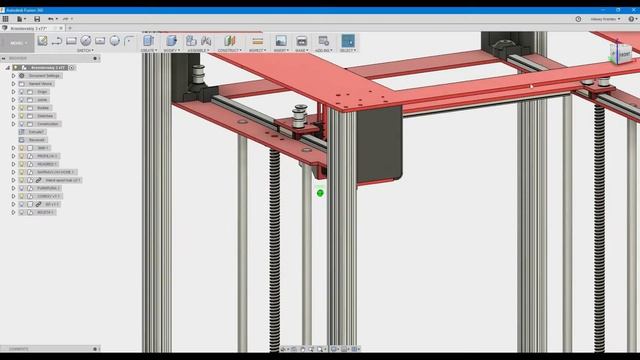Open the SKETCH dropdown menu

[85, 50]
